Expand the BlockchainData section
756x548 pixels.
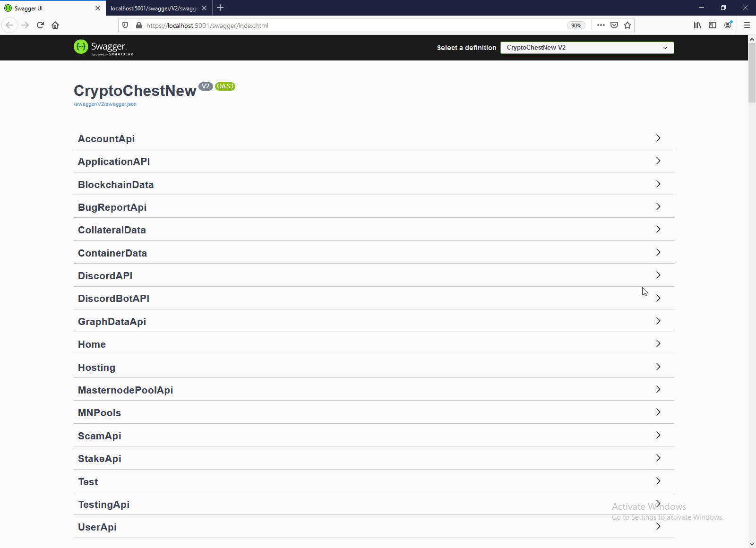(x=374, y=184)
